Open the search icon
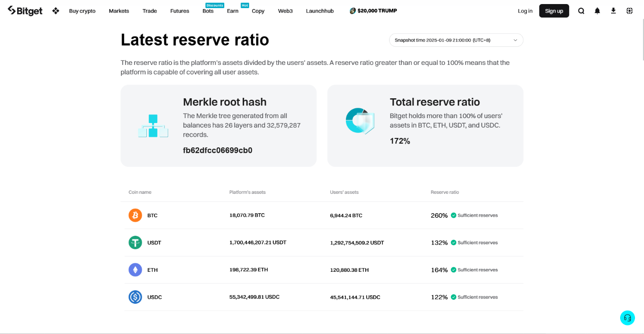The image size is (644, 334). [581, 10]
